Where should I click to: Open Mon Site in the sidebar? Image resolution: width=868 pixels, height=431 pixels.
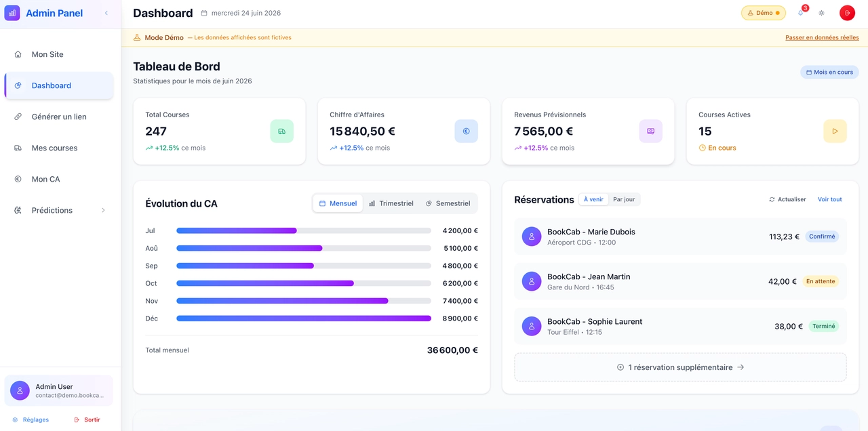[x=58, y=54]
